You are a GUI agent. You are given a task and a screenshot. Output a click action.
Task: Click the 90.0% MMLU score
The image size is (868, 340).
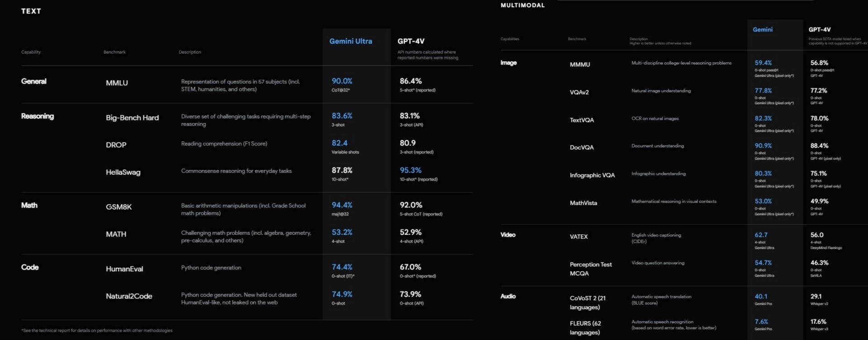click(342, 81)
